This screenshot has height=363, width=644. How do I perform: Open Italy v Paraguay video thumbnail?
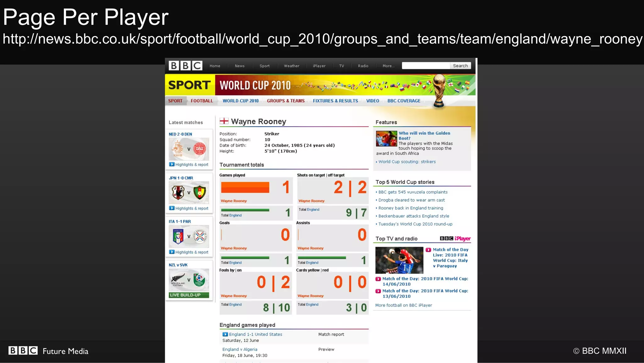click(399, 260)
